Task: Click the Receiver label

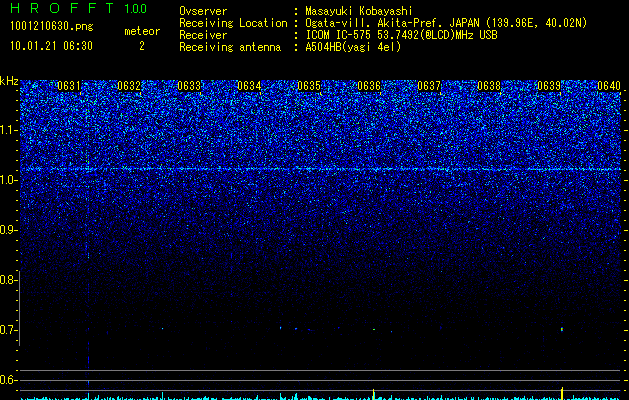Action: pyautogui.click(x=203, y=35)
